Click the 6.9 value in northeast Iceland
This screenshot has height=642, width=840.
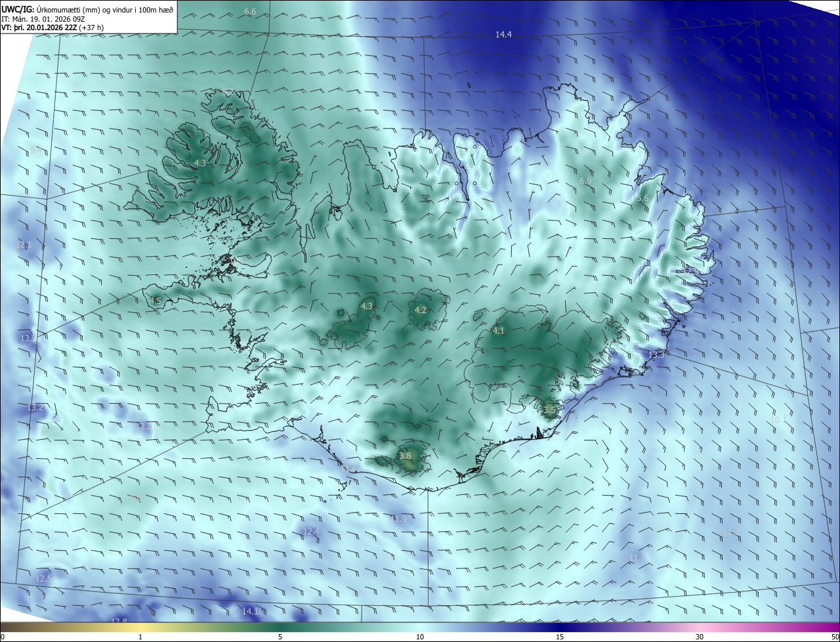coord(585,181)
